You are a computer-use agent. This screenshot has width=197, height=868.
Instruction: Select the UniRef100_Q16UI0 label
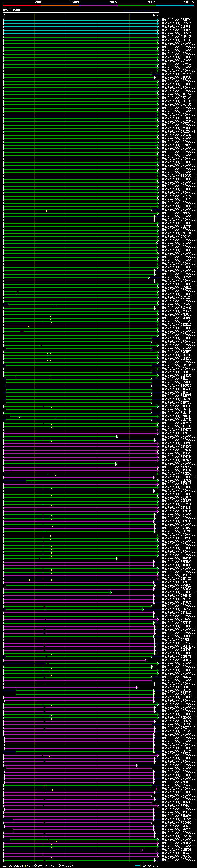click(x=176, y=372)
